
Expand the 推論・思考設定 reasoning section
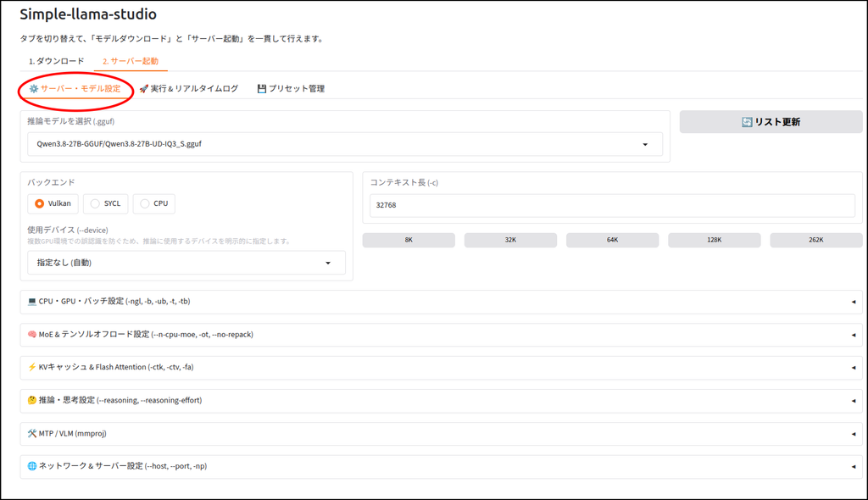[x=441, y=400]
